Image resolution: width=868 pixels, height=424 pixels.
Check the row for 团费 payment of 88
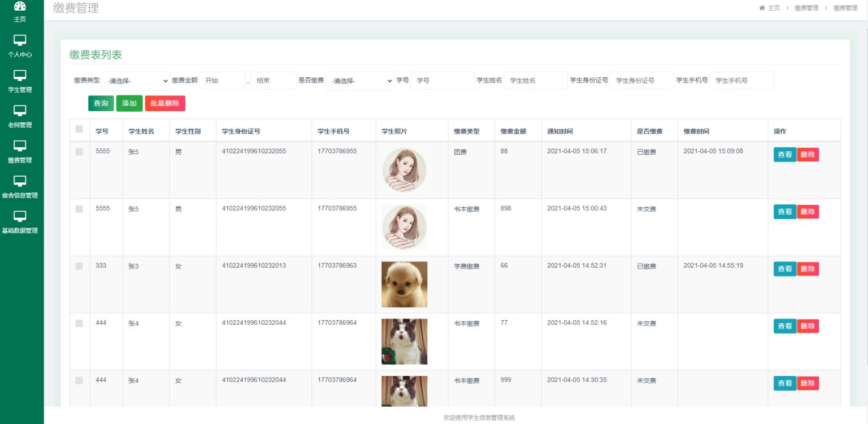[x=79, y=152]
